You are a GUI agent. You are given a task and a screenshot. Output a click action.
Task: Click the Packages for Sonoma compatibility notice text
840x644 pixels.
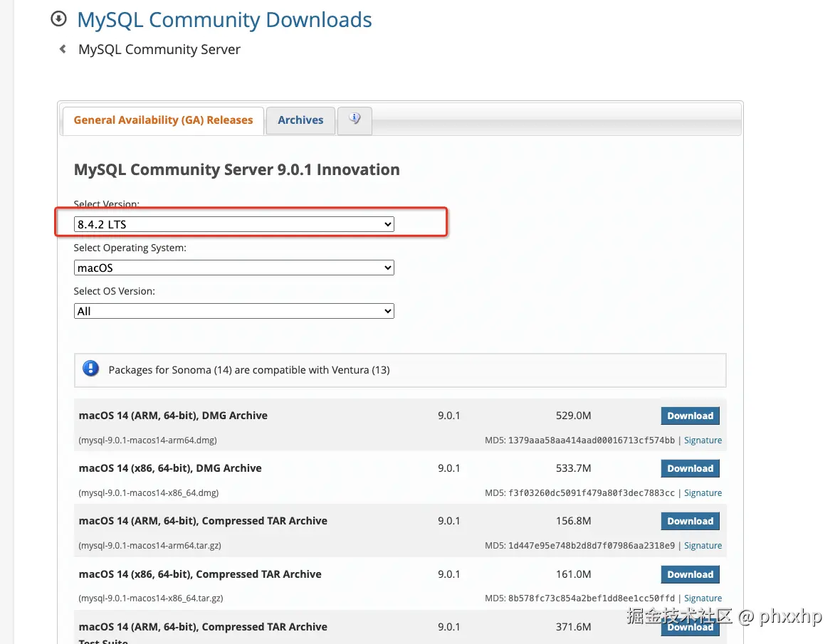click(x=249, y=370)
